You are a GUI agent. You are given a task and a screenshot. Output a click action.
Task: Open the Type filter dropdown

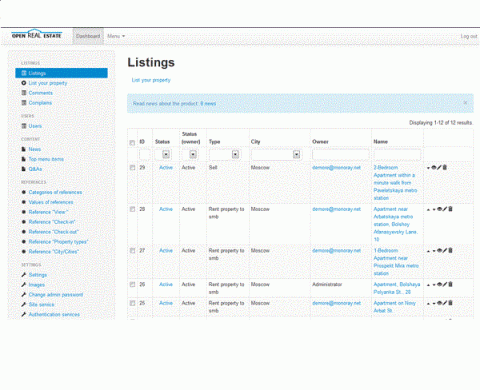pos(224,155)
